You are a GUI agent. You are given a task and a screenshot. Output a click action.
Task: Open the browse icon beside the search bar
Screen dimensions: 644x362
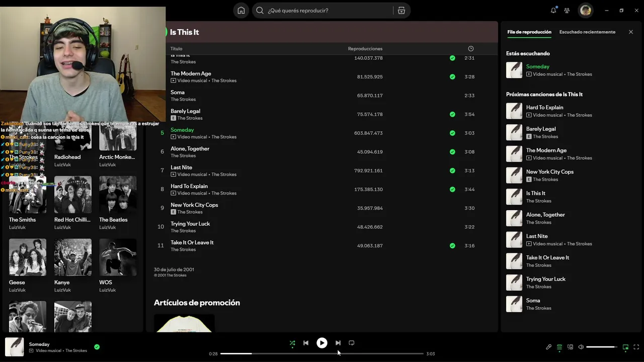401,11
